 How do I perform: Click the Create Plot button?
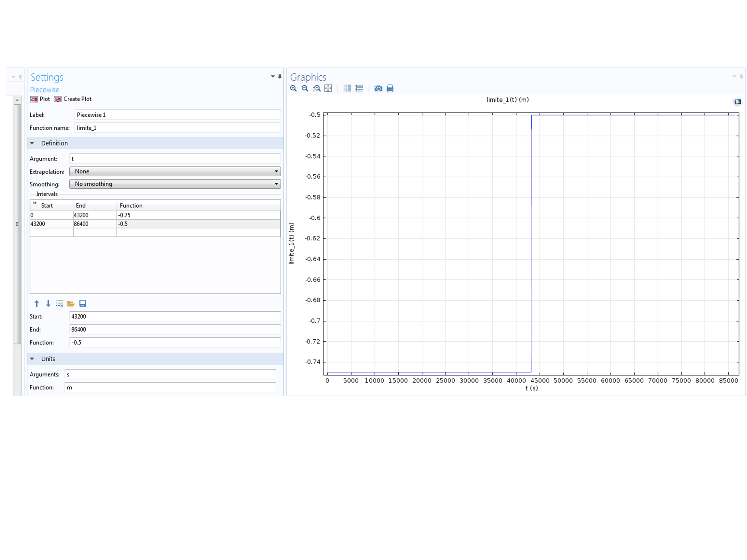click(x=73, y=99)
